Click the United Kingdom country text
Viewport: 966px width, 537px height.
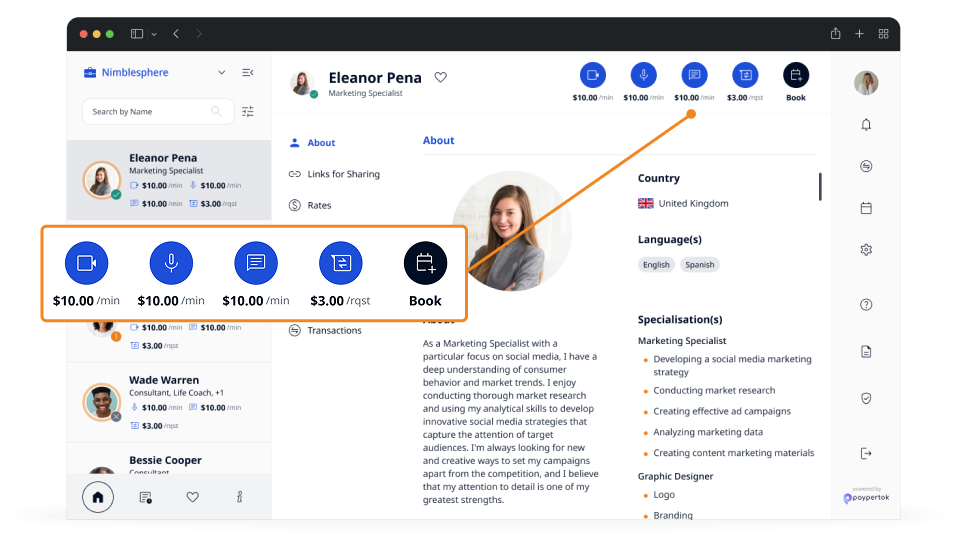pyautogui.click(x=694, y=203)
